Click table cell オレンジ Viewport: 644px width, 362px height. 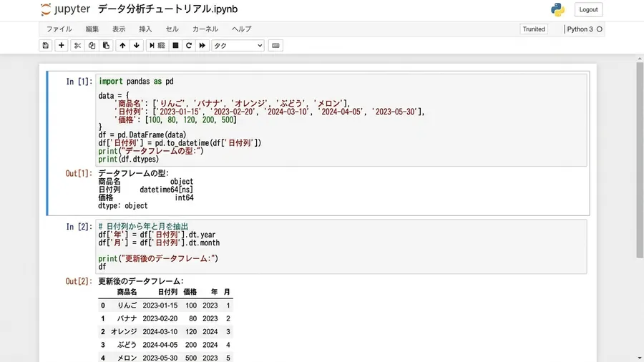tap(124, 332)
